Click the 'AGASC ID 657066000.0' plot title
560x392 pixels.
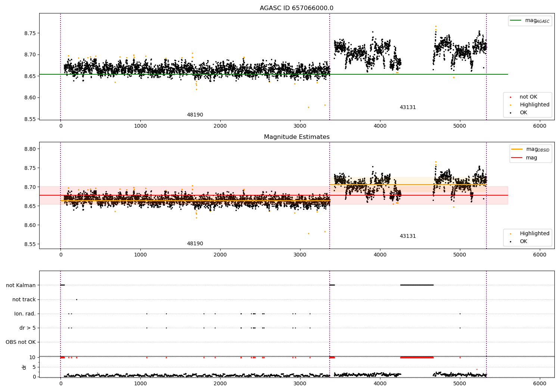coord(297,8)
